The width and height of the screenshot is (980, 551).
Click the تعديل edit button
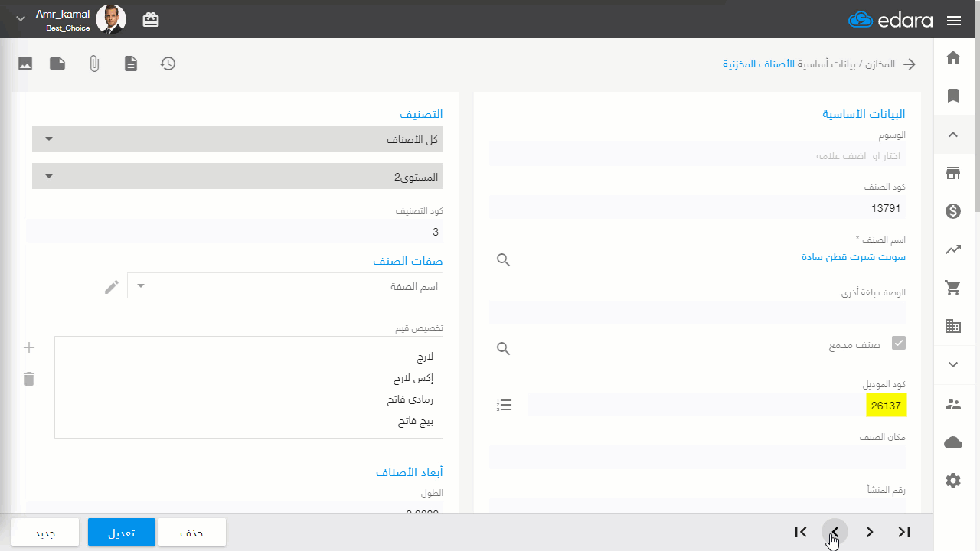click(x=122, y=533)
